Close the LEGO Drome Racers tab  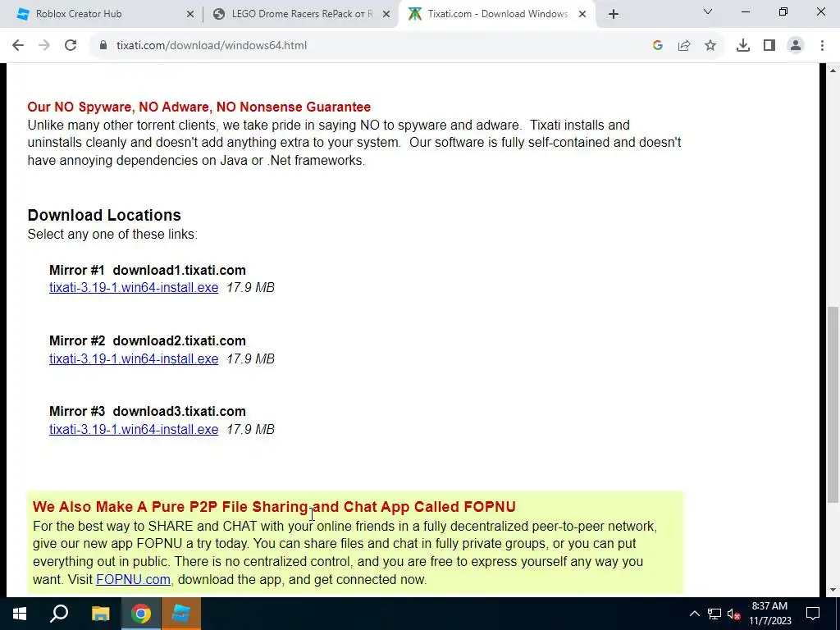click(386, 15)
